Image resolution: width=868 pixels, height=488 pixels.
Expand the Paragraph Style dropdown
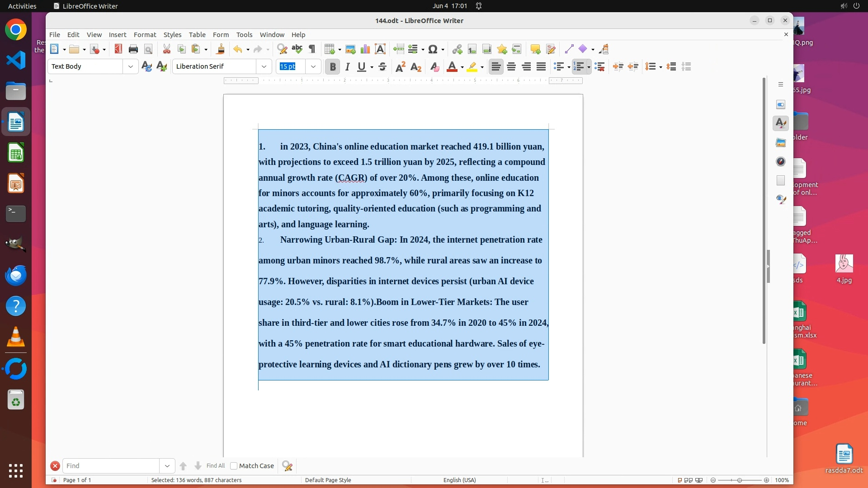131,66
